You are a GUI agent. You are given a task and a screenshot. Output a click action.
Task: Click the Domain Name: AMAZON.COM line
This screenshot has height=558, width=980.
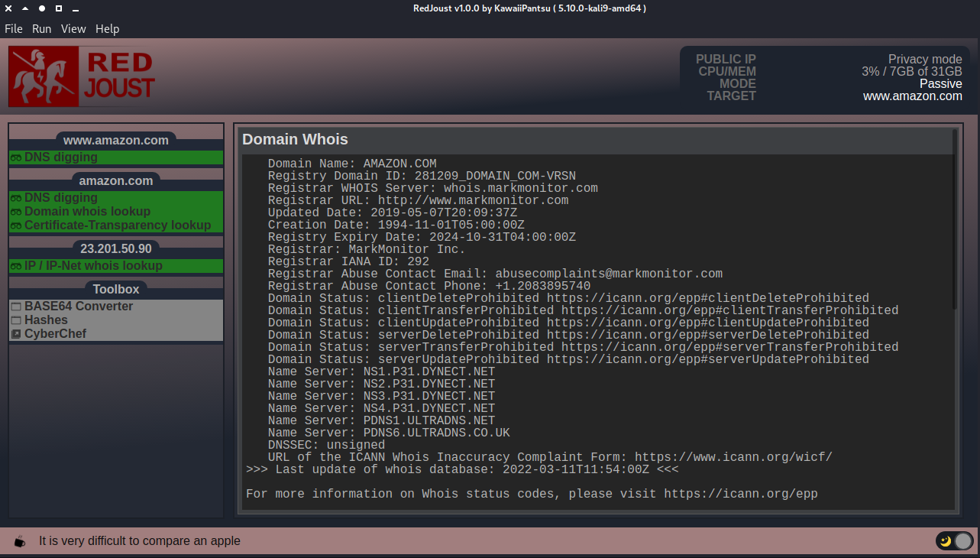point(352,164)
